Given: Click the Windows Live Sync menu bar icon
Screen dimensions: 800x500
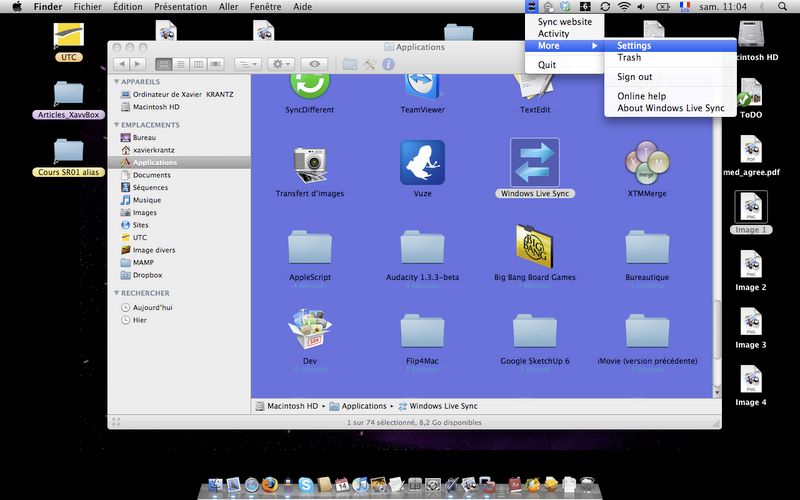Looking at the screenshot, I should pyautogui.click(x=532, y=7).
